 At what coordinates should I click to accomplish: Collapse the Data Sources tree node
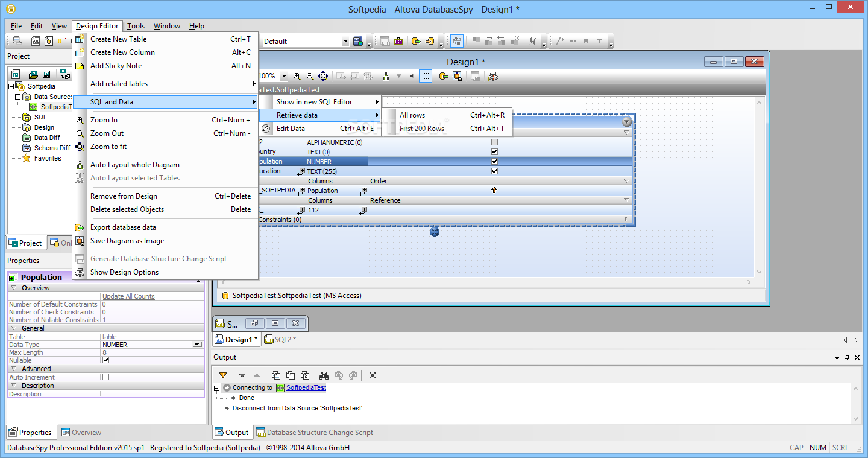pyautogui.click(x=17, y=97)
